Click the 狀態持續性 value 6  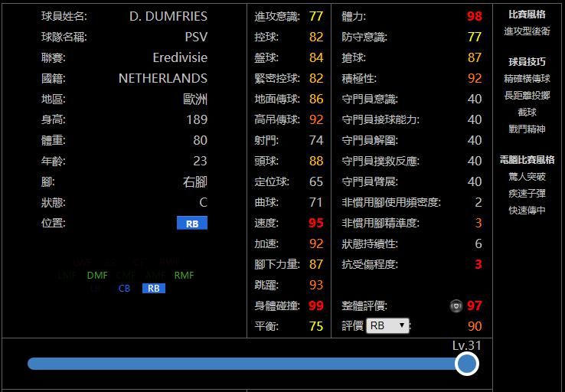(x=478, y=243)
